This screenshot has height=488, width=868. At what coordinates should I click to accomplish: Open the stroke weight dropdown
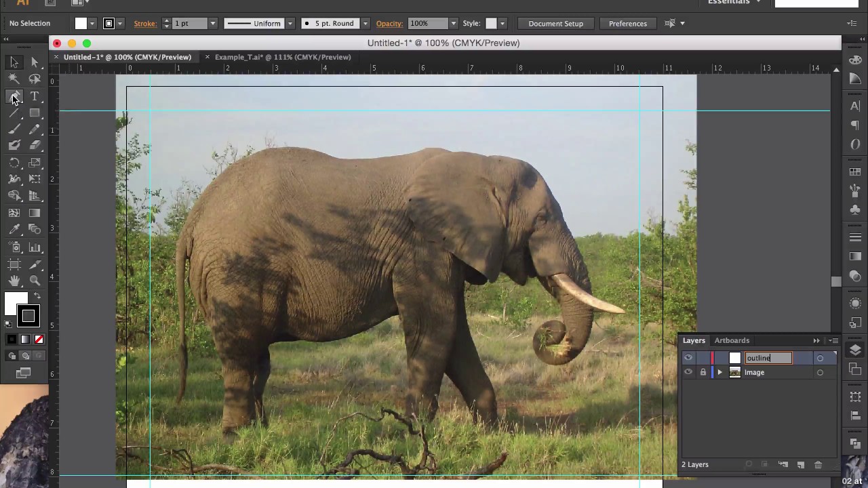(212, 23)
